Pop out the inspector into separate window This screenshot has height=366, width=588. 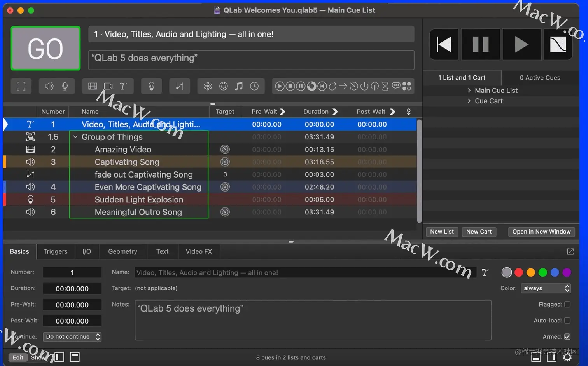[x=570, y=252]
